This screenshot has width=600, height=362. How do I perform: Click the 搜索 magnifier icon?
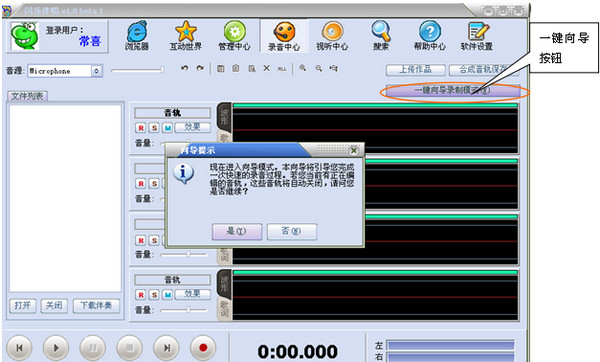381,36
